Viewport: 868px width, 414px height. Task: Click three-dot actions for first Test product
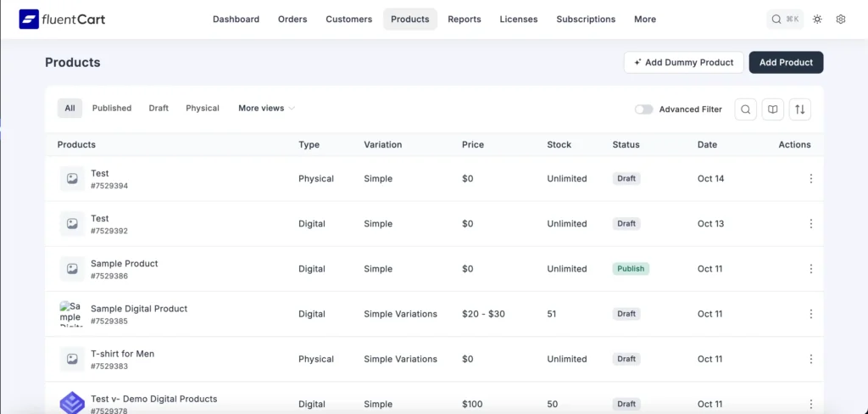810,179
